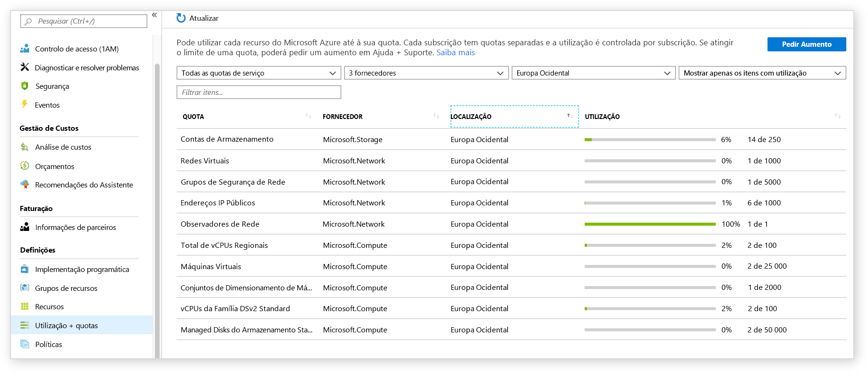This screenshot has width=868, height=373.
Task: Click the Análise de custos icon
Action: pyautogui.click(x=25, y=147)
